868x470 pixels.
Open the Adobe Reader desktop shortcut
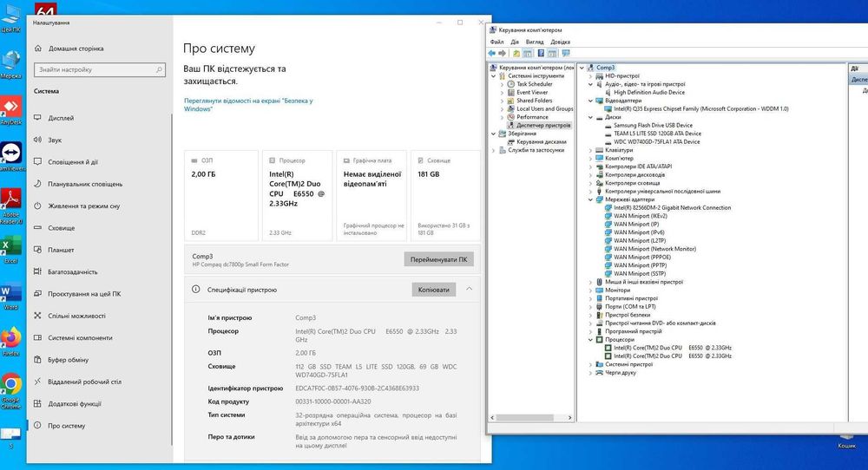tap(11, 206)
